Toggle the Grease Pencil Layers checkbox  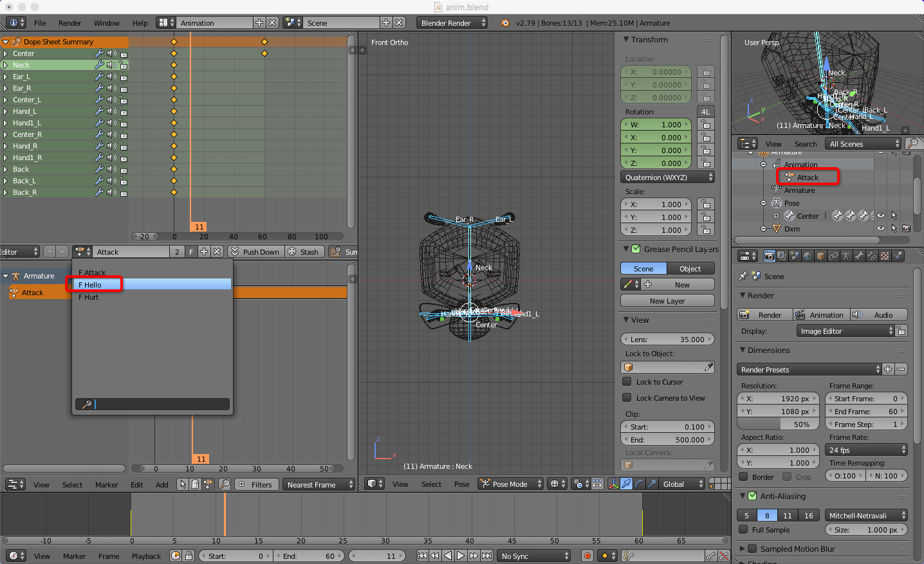click(636, 250)
